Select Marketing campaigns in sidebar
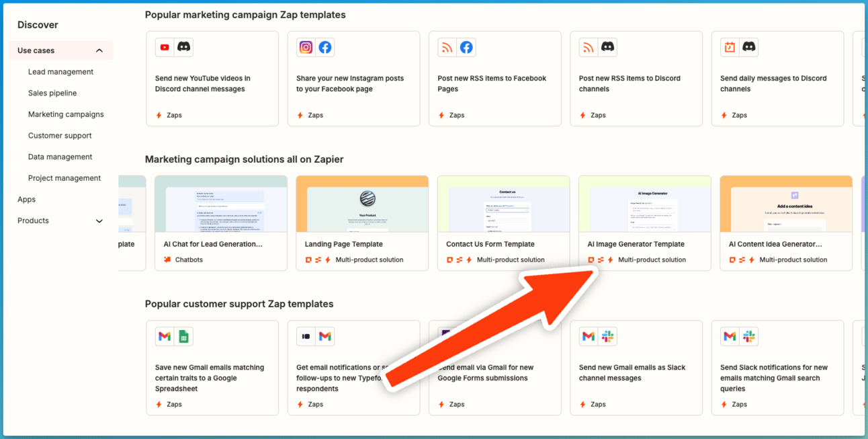868x439 pixels. (x=66, y=114)
